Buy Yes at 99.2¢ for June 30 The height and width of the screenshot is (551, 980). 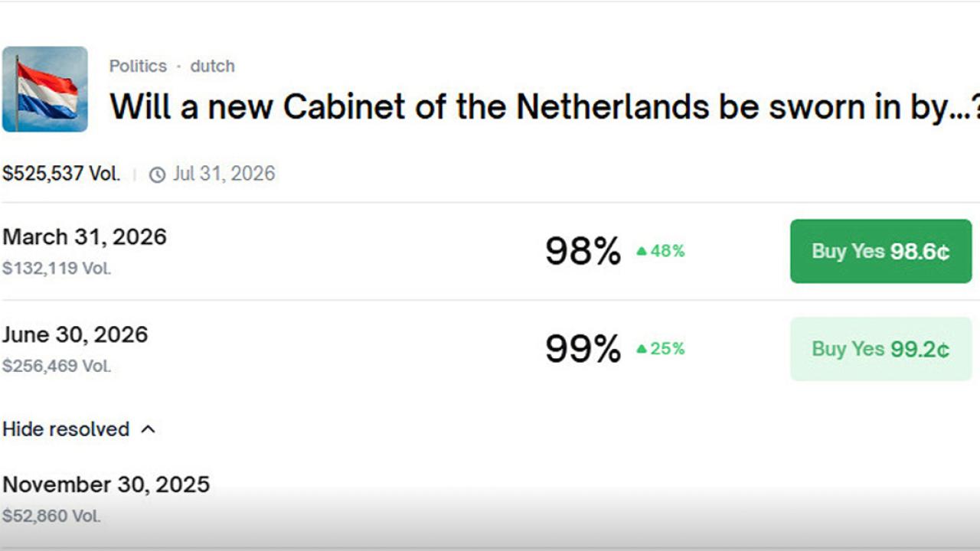pyautogui.click(x=880, y=349)
